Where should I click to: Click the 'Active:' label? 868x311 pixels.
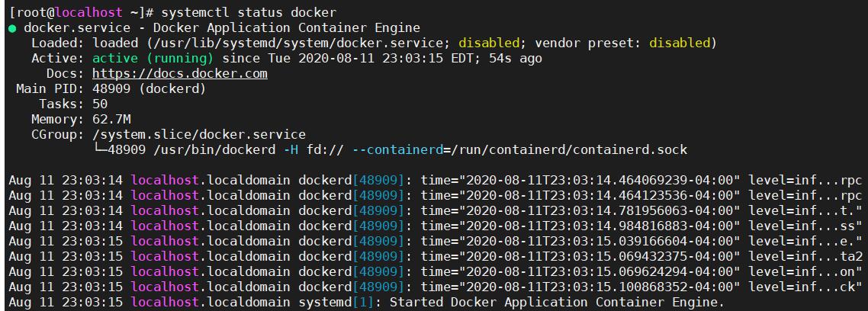[x=57, y=58]
